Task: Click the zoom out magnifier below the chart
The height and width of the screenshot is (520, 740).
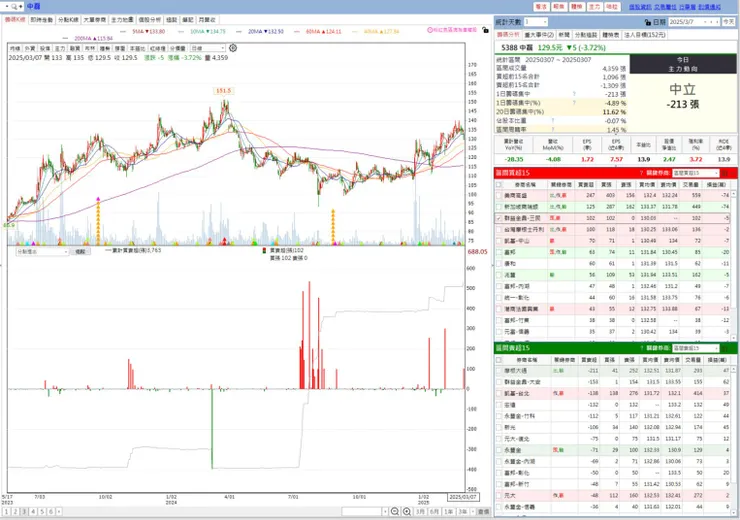Action: click(395, 512)
